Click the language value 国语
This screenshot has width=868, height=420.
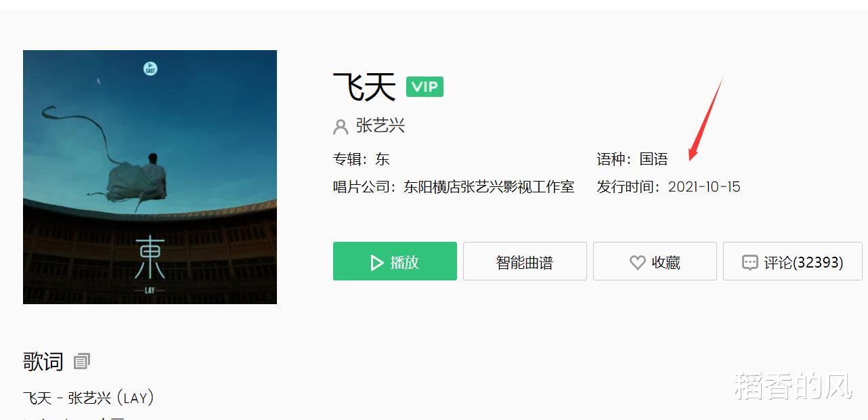(x=653, y=159)
